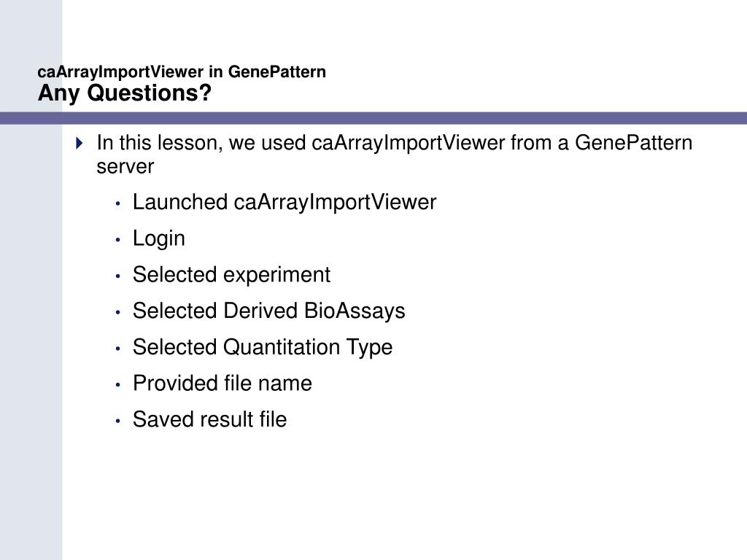Select the 'Launched caArrayImportViewer' bullet text
This screenshot has width=747, height=560.
point(285,203)
